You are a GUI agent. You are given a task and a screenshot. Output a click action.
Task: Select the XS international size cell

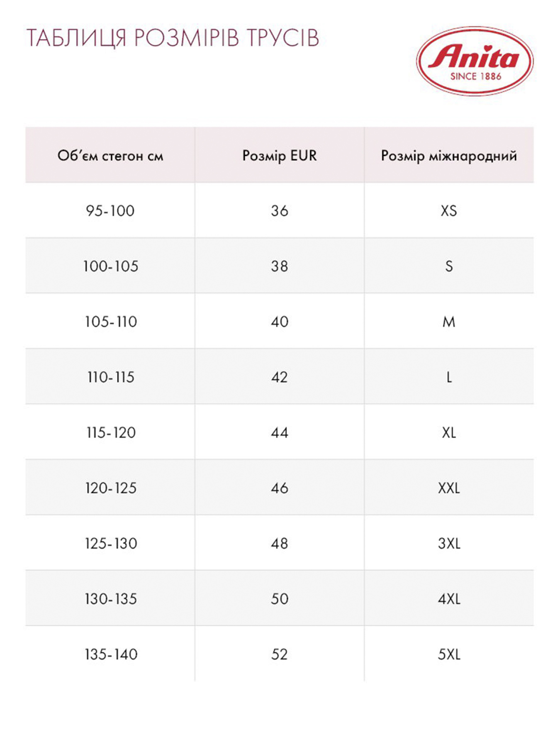(x=449, y=211)
